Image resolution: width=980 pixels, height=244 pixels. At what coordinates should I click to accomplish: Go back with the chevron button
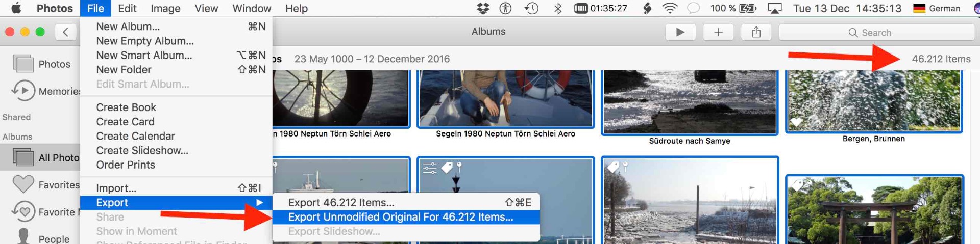[66, 32]
